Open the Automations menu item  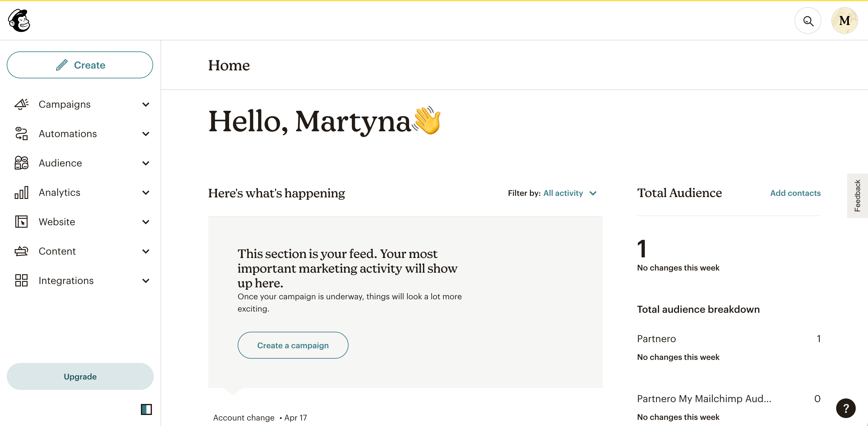80,134
